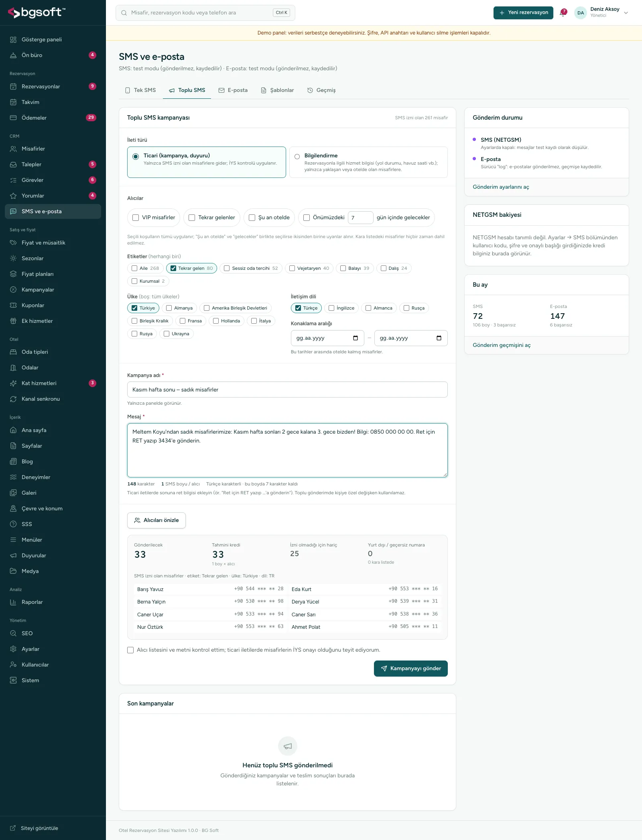Click the Kampanyayı gönder button
Viewport: 642px width, 840px height.
point(411,668)
